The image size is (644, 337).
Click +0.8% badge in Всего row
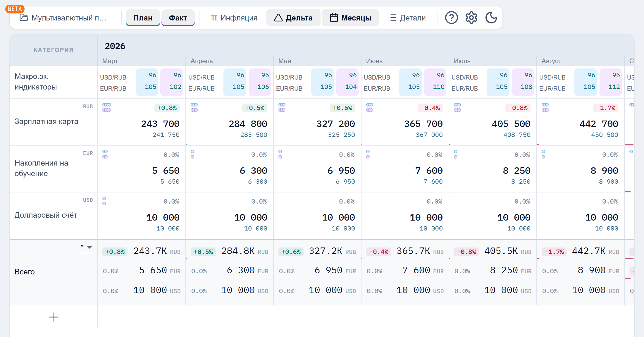pos(115,252)
